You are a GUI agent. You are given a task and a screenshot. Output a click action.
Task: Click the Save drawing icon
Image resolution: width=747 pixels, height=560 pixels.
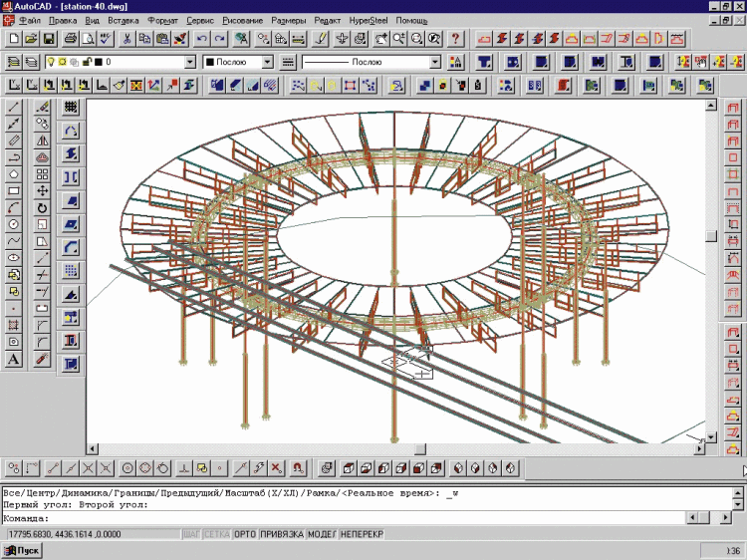click(x=50, y=39)
